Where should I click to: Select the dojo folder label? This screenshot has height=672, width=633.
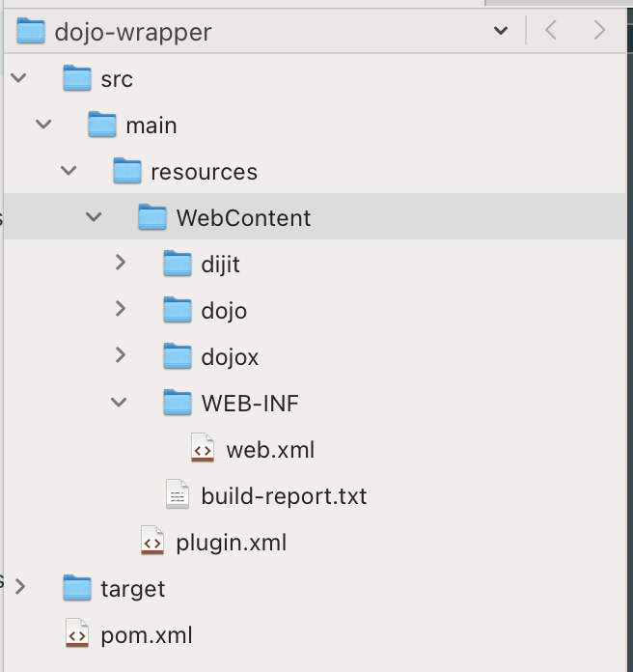[224, 311]
